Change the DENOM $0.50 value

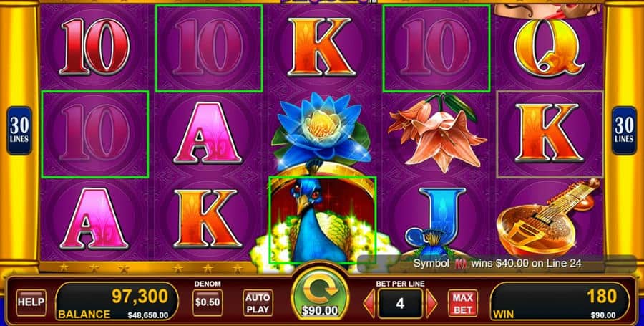pos(208,302)
